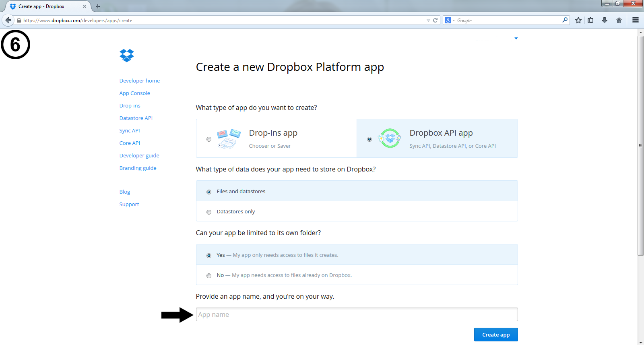Go to Drop-ins page
The width and height of the screenshot is (644, 345).
point(130,105)
